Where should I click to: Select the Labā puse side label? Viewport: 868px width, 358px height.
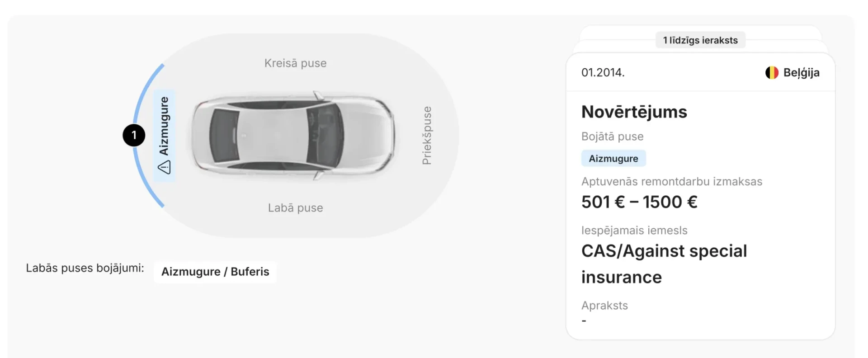click(295, 208)
